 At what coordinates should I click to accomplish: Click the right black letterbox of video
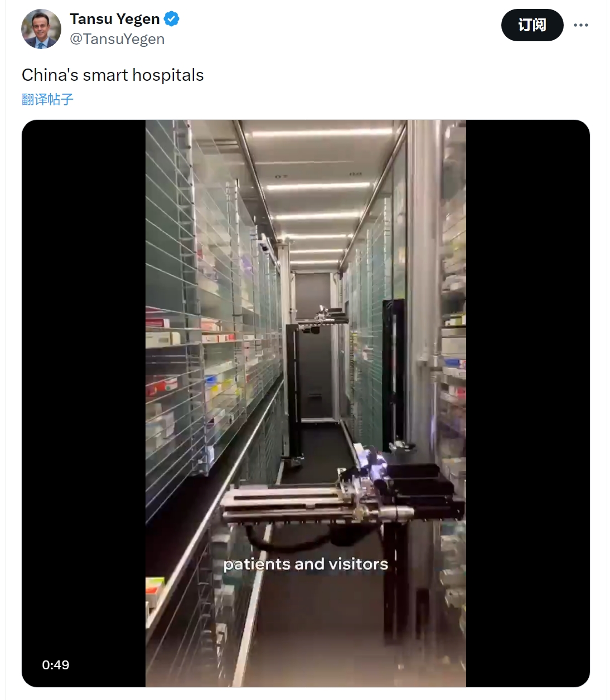tap(528, 404)
